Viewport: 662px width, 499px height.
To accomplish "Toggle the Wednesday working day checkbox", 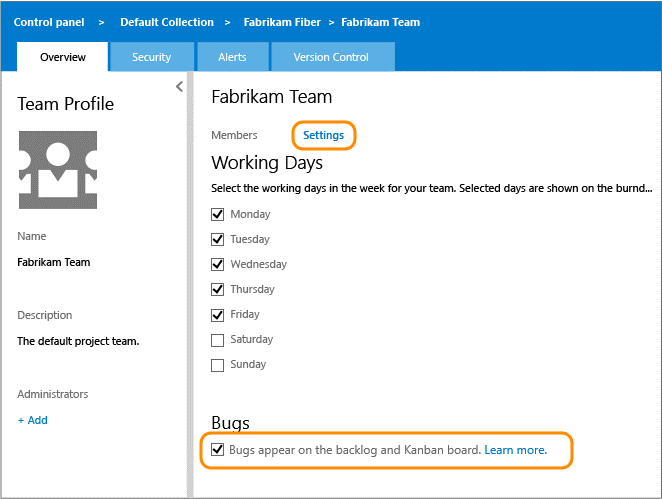I will pos(218,264).
